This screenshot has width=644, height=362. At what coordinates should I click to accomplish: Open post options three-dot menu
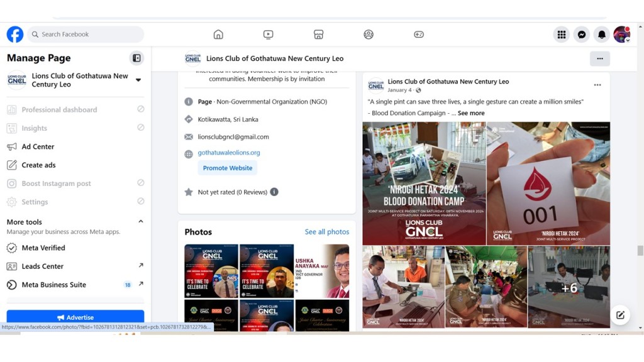click(x=597, y=85)
